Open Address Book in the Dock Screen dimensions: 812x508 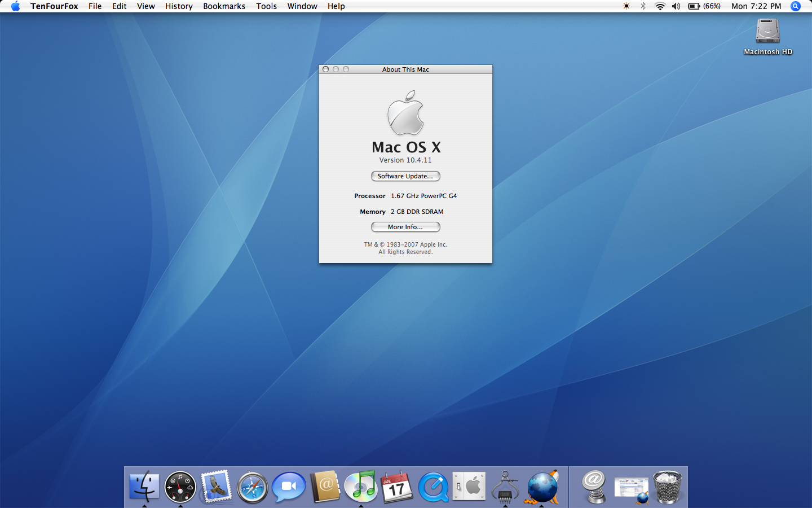(325, 487)
